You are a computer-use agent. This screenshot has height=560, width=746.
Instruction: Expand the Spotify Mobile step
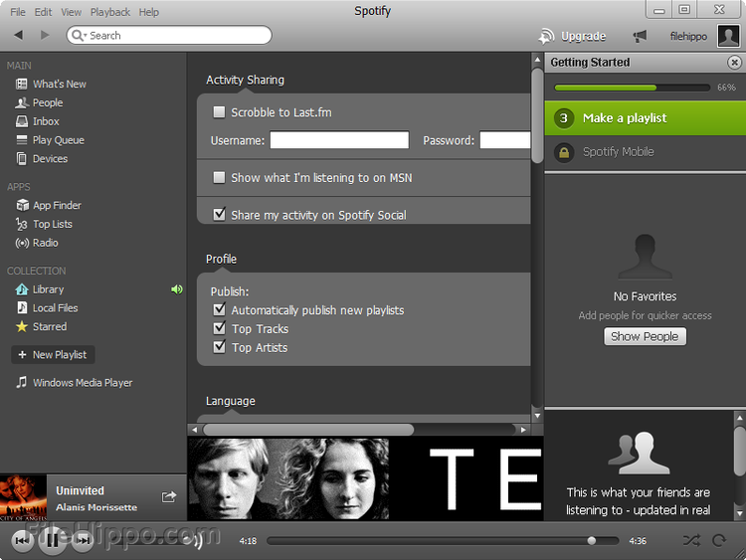[x=618, y=152]
